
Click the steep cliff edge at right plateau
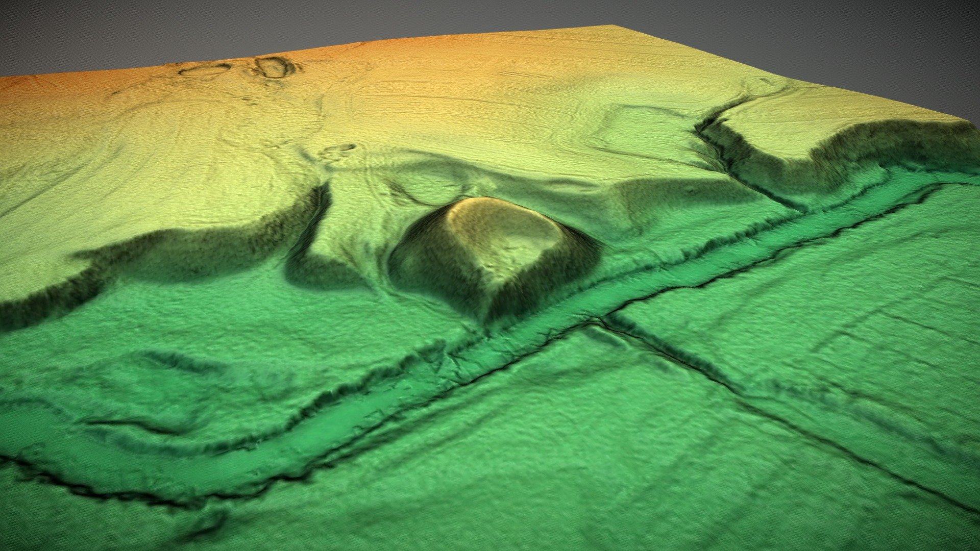(x=868, y=148)
